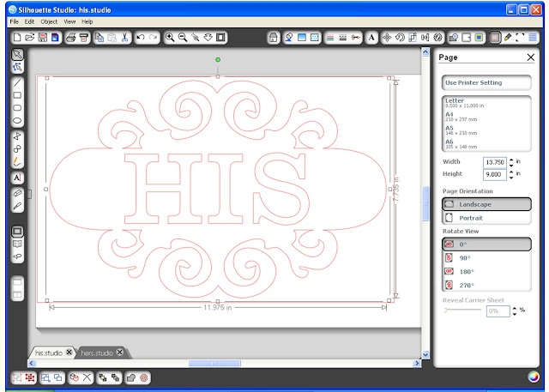Open the Library book icon

pyautogui.click(x=17, y=244)
